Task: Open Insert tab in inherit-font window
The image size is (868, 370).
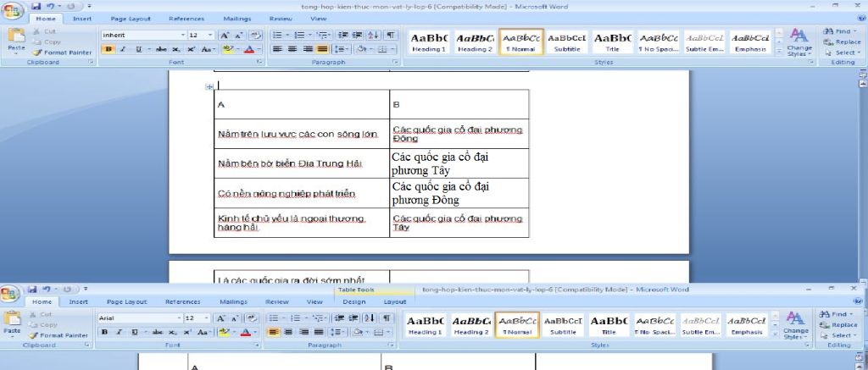Action: click(82, 19)
